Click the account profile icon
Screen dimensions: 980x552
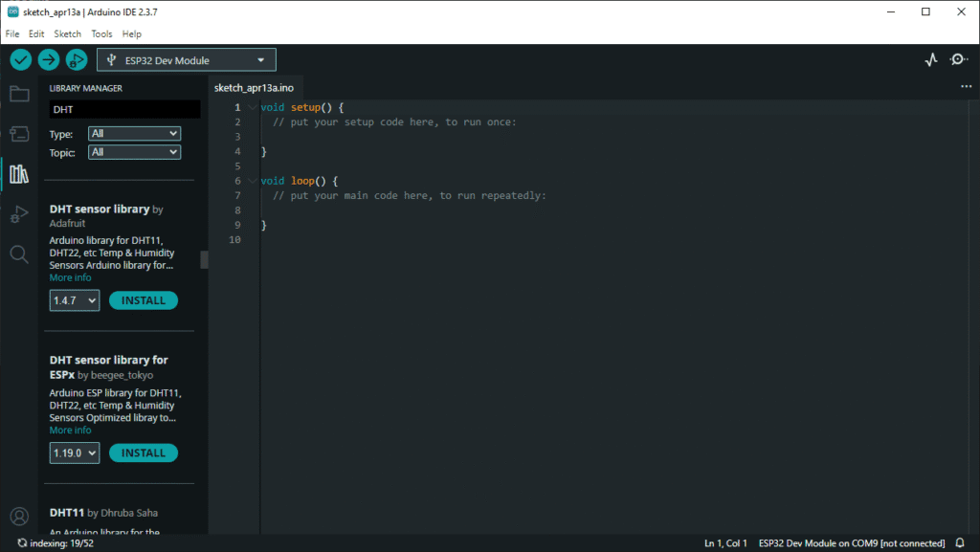click(x=19, y=517)
